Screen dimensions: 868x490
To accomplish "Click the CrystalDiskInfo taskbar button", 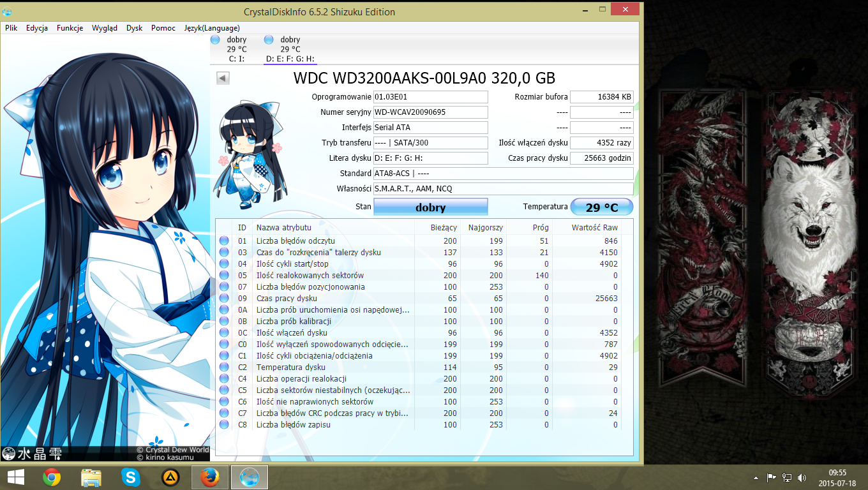I will pos(250,477).
